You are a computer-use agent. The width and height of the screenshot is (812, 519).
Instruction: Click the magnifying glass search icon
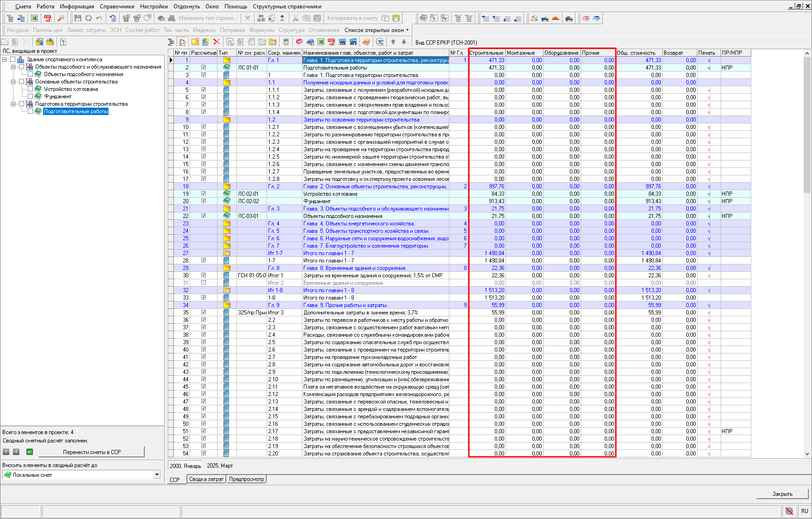[61, 18]
